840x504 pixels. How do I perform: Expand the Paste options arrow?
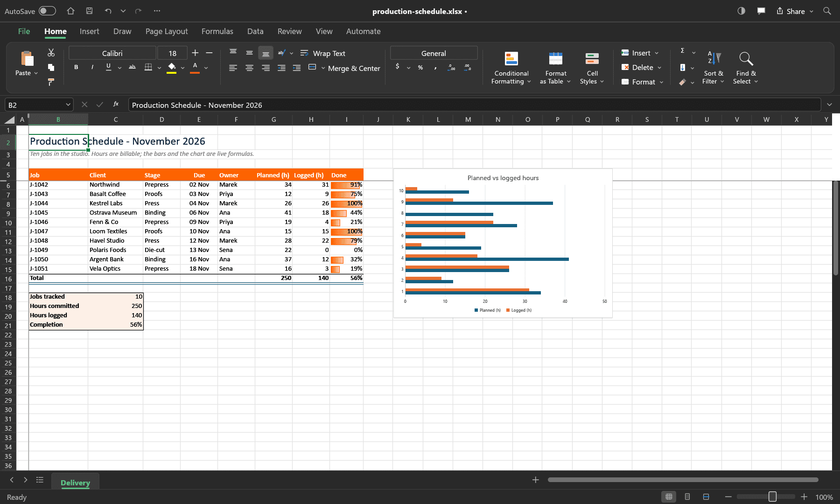point(36,73)
